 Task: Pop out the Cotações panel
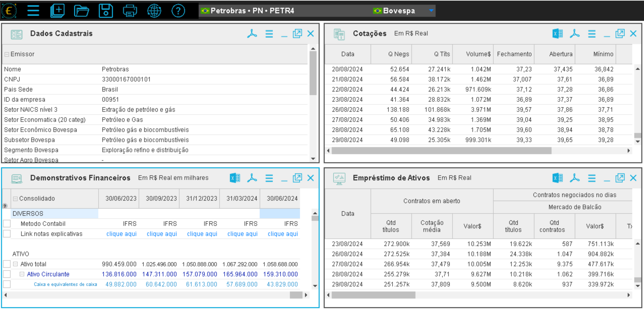pyautogui.click(x=620, y=34)
